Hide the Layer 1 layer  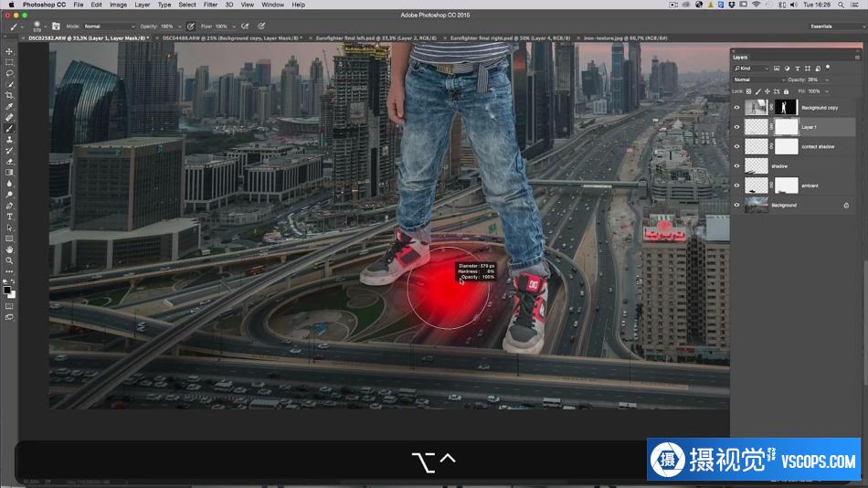pyautogui.click(x=736, y=127)
